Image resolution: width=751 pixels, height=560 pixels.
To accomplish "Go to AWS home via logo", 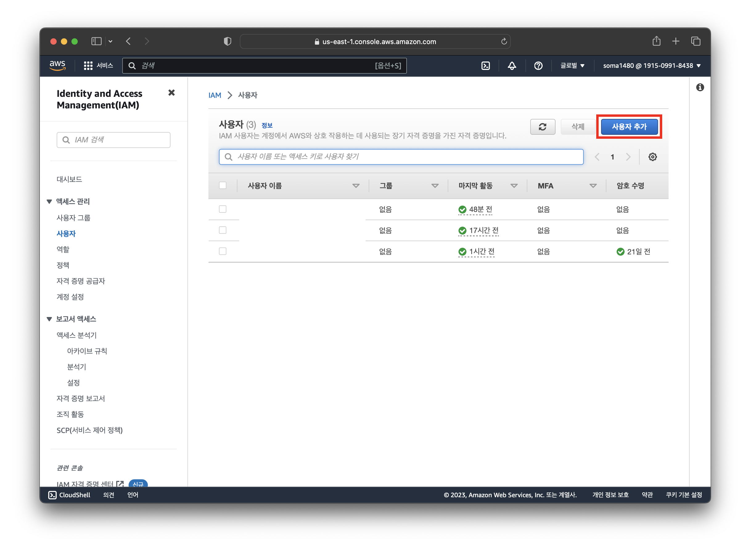I will click(58, 65).
